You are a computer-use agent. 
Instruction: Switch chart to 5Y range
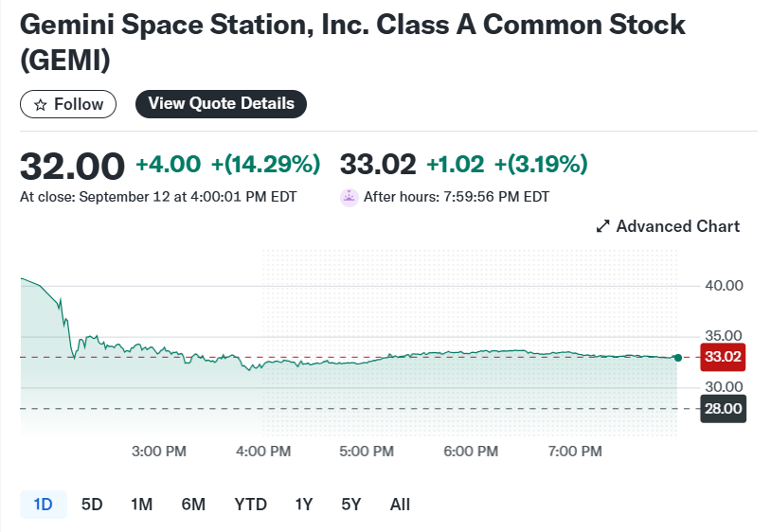[x=351, y=505]
